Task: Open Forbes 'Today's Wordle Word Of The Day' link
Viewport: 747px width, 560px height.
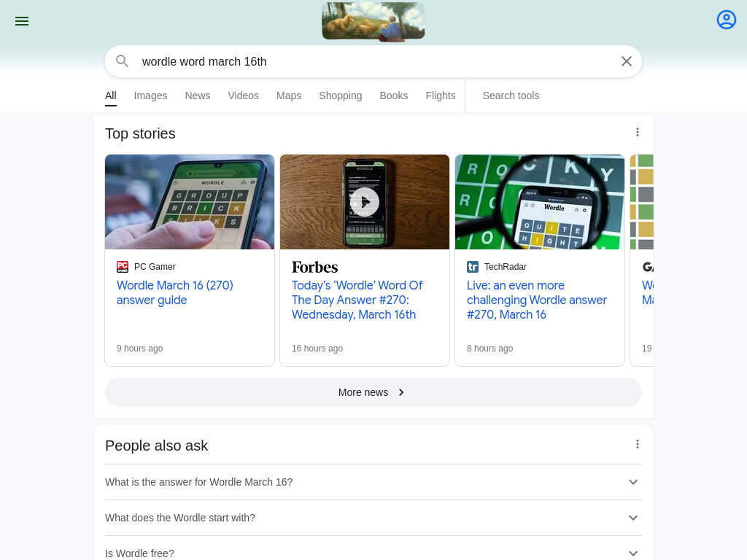Action: click(x=357, y=300)
